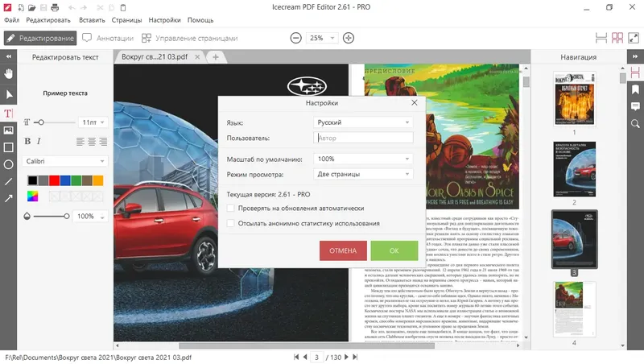Open the default zoom dropdown in settings
644x364 pixels.
pyautogui.click(x=363, y=159)
